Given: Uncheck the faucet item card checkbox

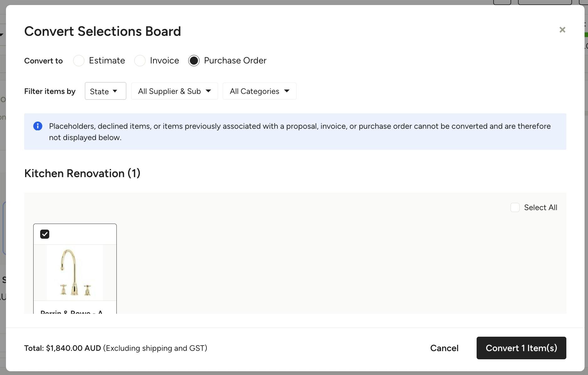Looking at the screenshot, I should pos(45,234).
